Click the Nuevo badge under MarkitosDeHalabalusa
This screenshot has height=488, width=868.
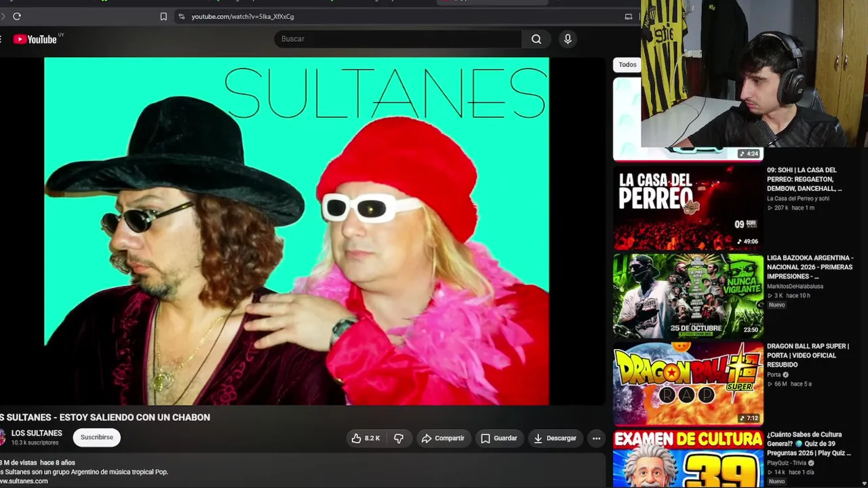tap(776, 305)
